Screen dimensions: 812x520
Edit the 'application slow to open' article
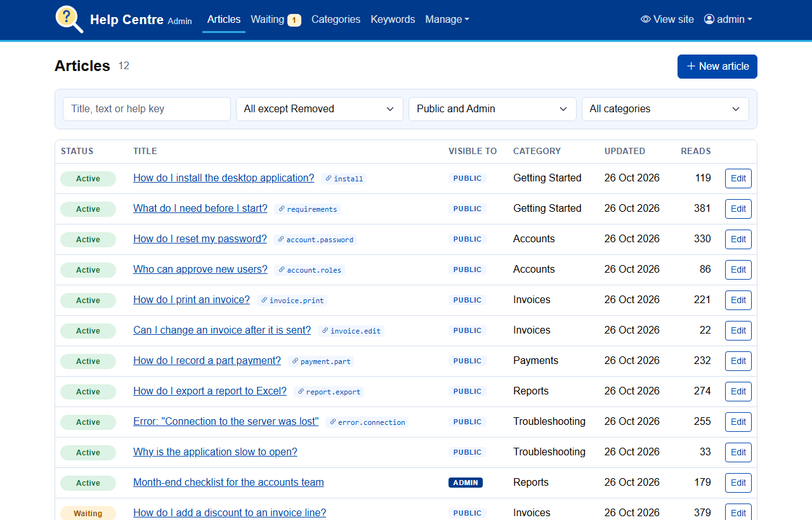738,453
